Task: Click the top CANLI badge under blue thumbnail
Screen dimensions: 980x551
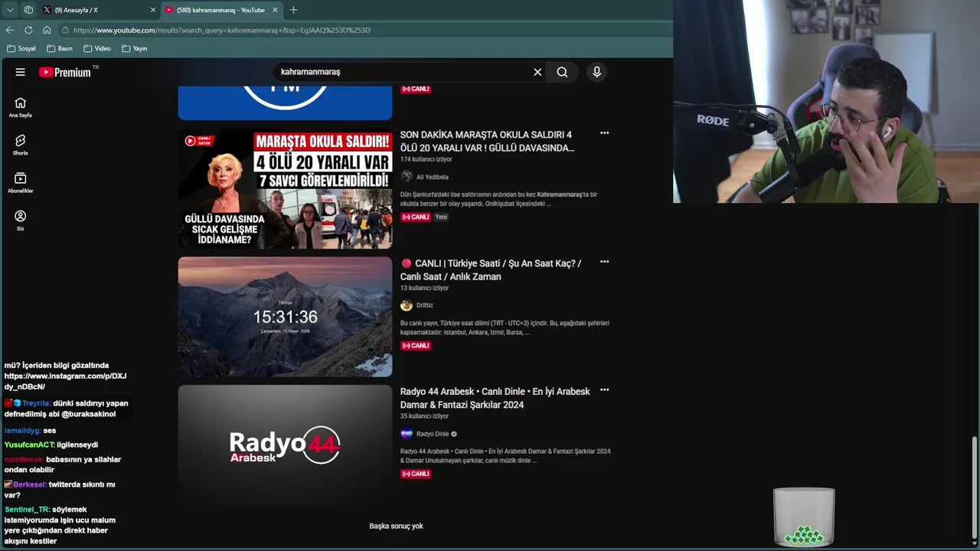Action: [x=416, y=89]
